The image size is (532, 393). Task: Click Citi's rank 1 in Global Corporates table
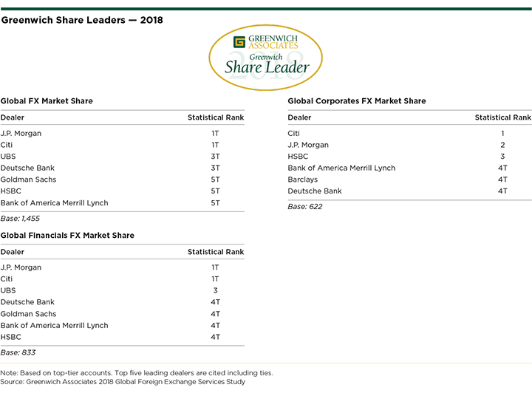[x=503, y=134]
